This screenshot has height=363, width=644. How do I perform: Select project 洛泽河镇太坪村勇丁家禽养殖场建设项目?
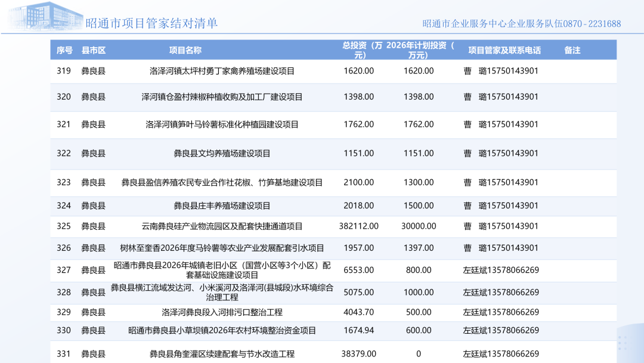[x=222, y=70]
